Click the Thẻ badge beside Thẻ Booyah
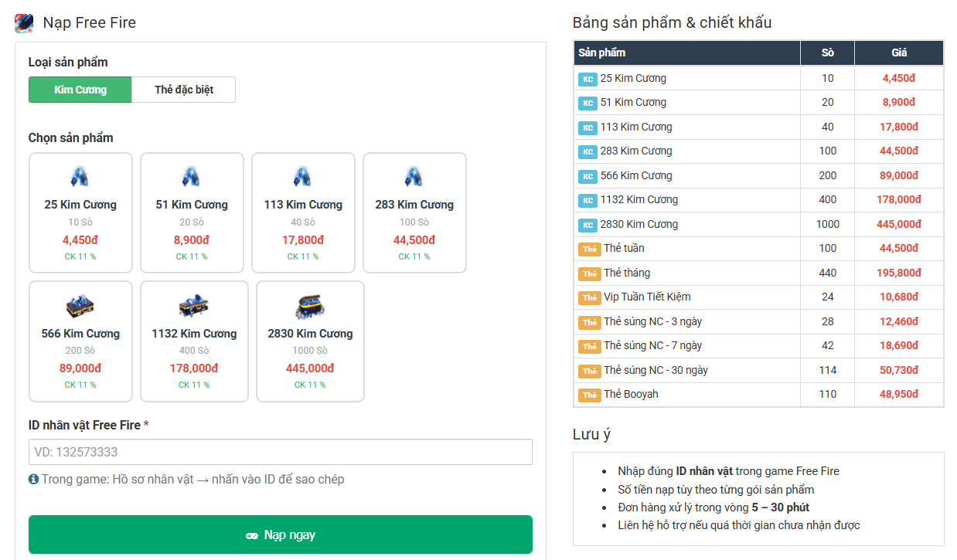This screenshot has width=957, height=560. 589,395
